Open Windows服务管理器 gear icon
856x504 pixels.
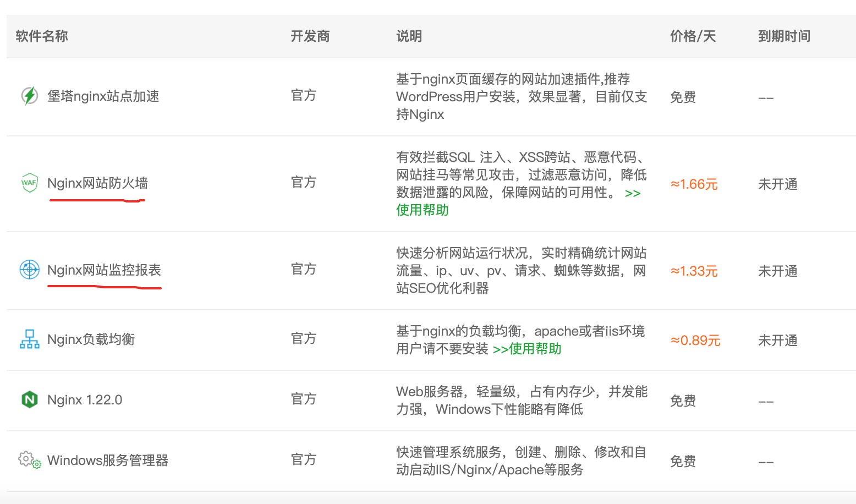coord(29,460)
